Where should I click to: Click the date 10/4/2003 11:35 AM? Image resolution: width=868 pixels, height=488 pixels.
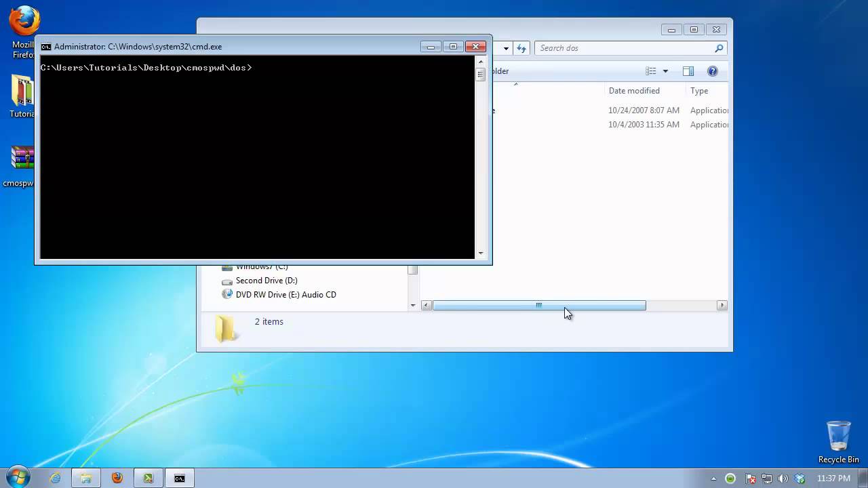click(644, 125)
